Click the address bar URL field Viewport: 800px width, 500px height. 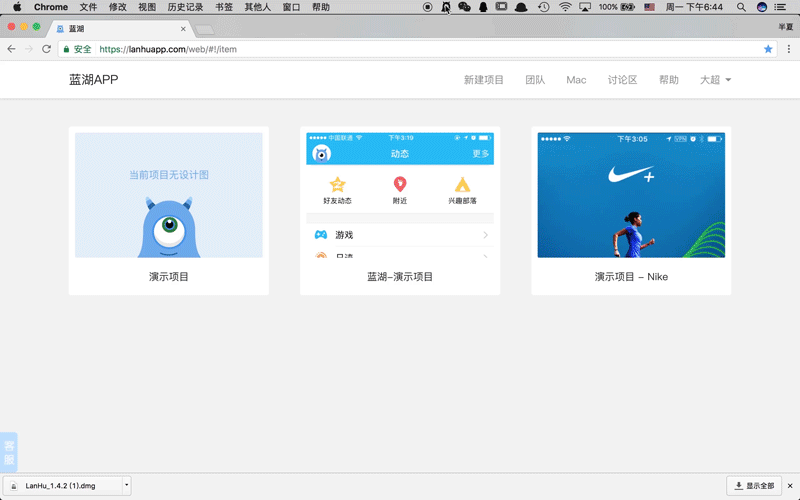[x=417, y=49]
